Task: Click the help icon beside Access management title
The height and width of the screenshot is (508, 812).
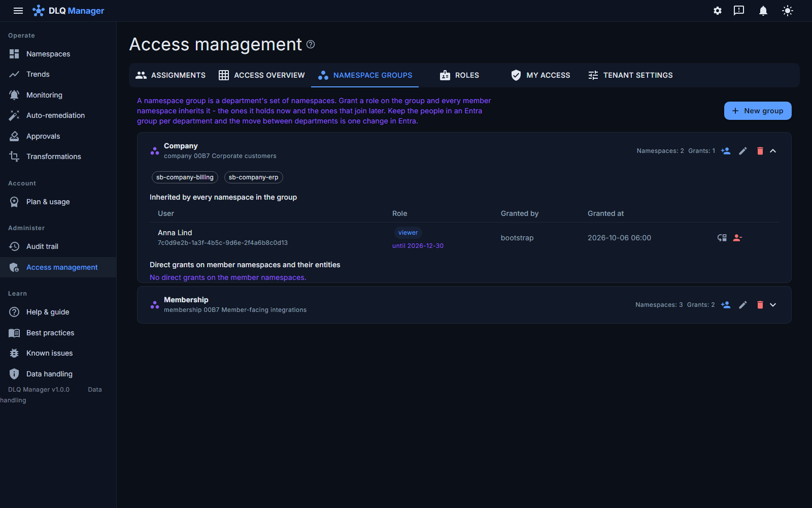Action: point(311,44)
